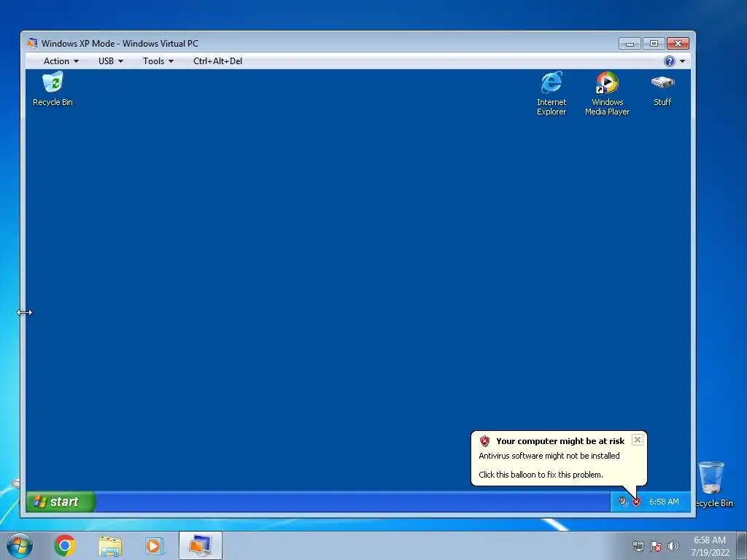
Task: Close the security warning balloon
Action: pyautogui.click(x=637, y=440)
